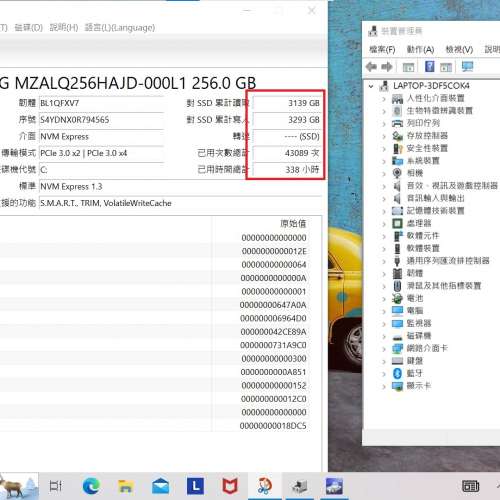Viewport: 500px width, 500px height.
Task: Click the features field S.M.A.R.T., TRIM, VolatileWriteCache
Action: [x=180, y=203]
